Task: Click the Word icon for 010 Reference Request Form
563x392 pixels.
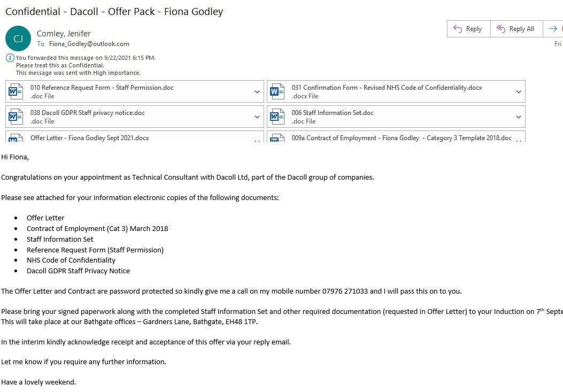Action: [x=16, y=91]
